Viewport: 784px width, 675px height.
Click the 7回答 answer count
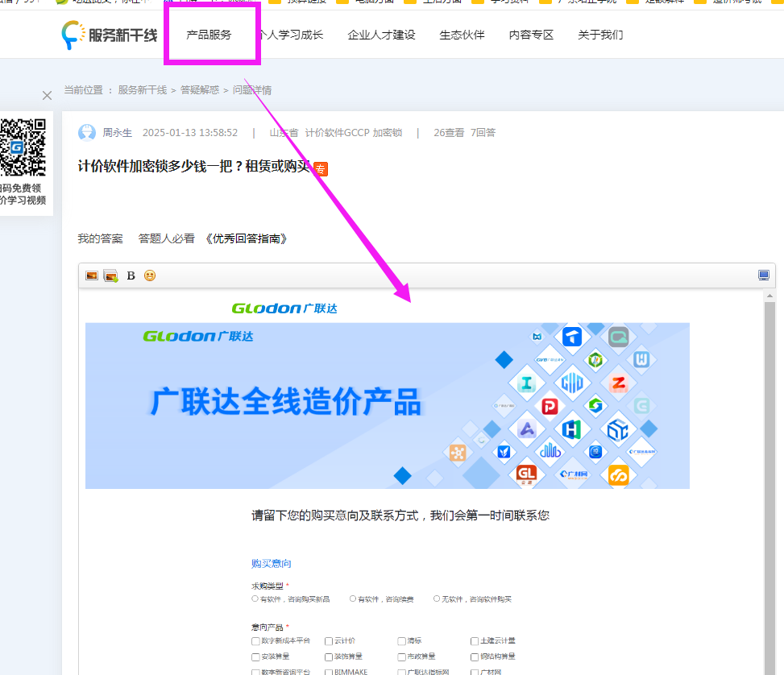coord(483,132)
